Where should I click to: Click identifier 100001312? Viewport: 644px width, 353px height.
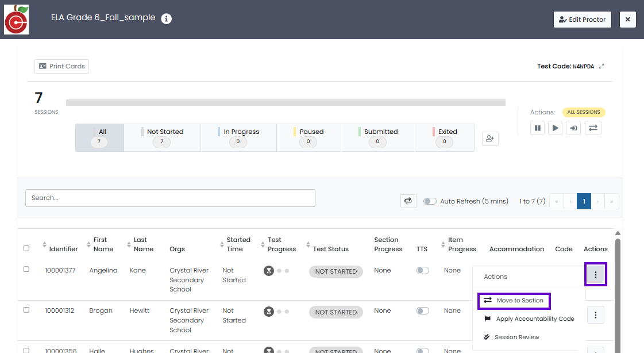60,310
